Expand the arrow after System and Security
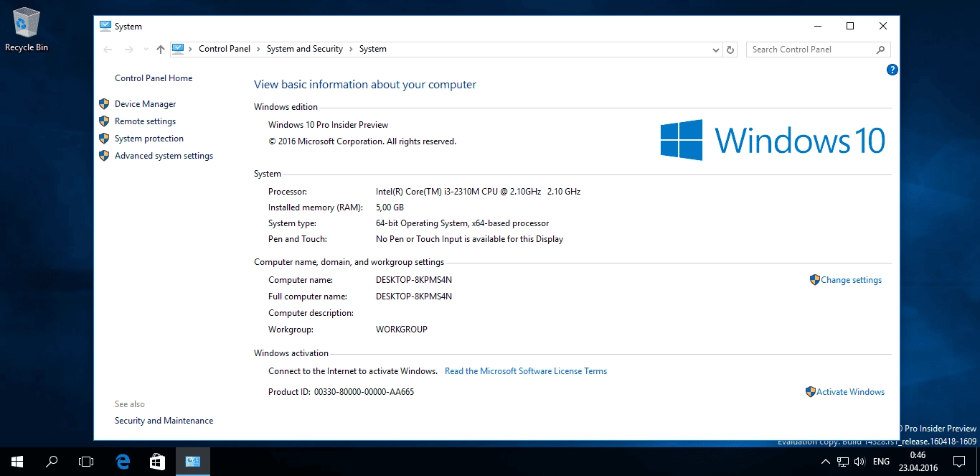This screenshot has height=476, width=980. pos(351,49)
